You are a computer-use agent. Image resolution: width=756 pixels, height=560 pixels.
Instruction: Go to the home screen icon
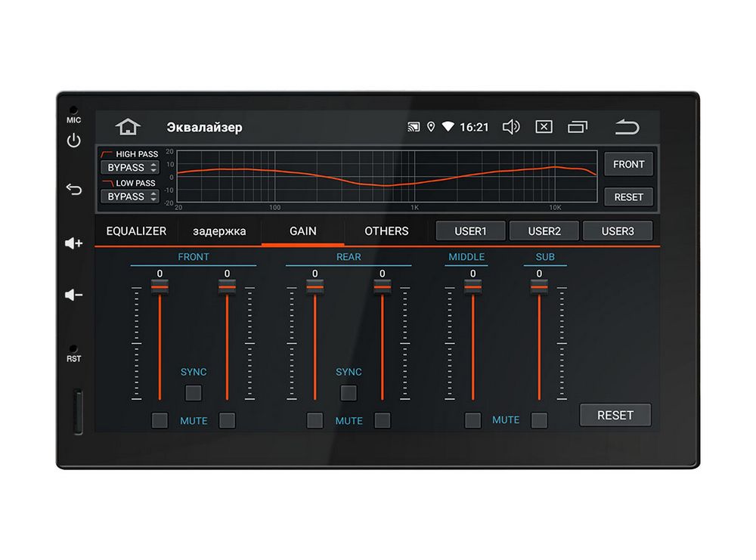[128, 127]
